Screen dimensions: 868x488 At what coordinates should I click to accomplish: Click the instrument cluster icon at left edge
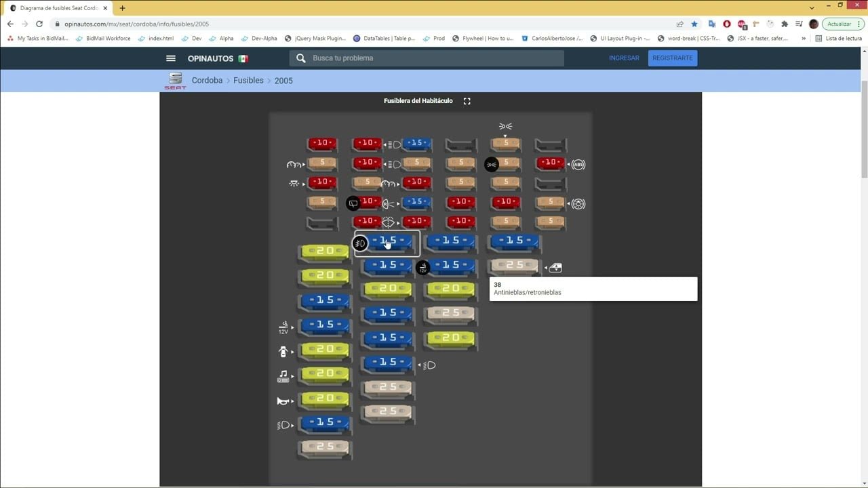(294, 165)
